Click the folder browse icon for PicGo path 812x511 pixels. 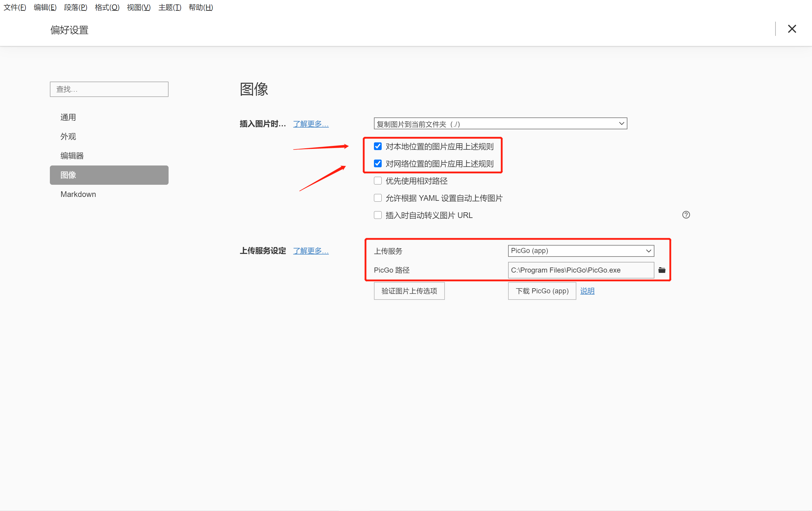662,270
